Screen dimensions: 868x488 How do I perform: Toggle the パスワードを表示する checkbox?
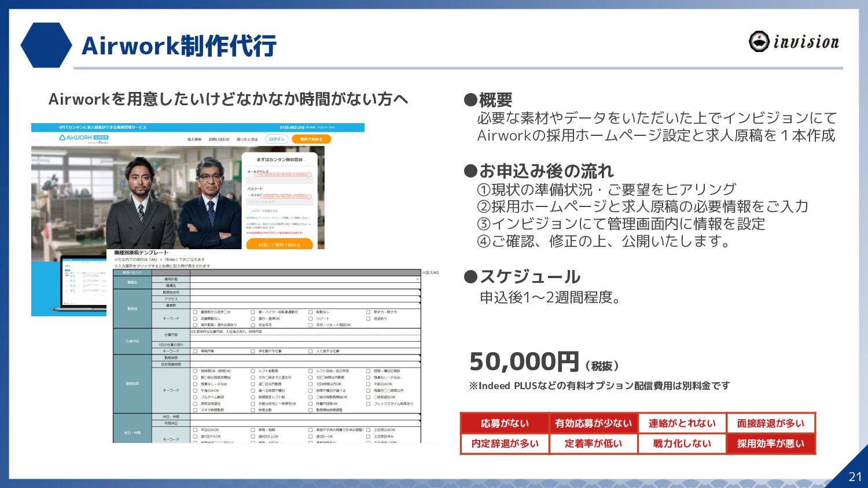point(248,211)
